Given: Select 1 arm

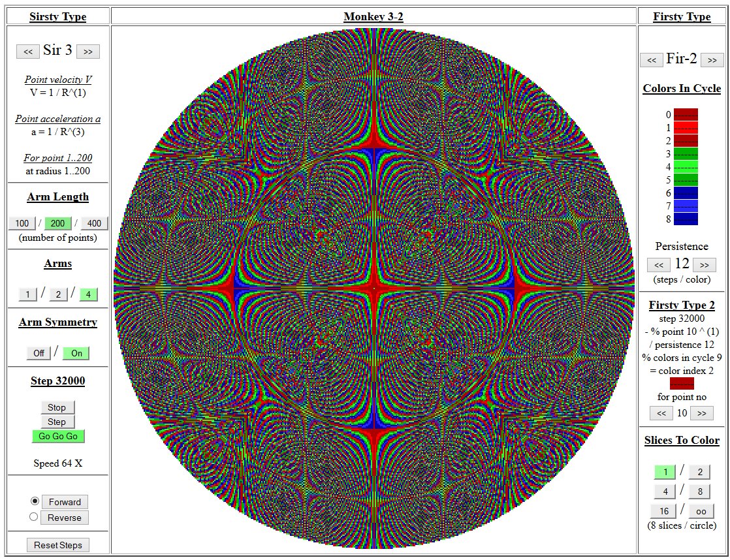Looking at the screenshot, I should 28,294.
